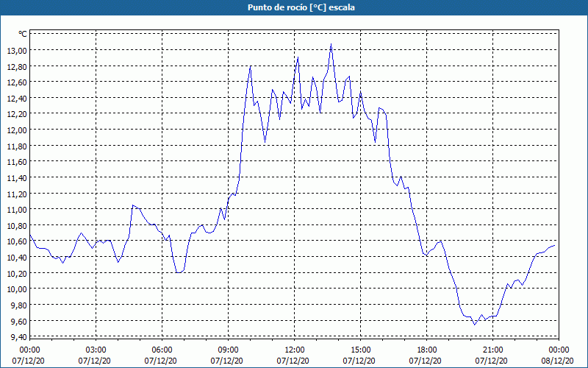
Task: Click the 12,80 y-axis label
Action: pyautogui.click(x=17, y=67)
